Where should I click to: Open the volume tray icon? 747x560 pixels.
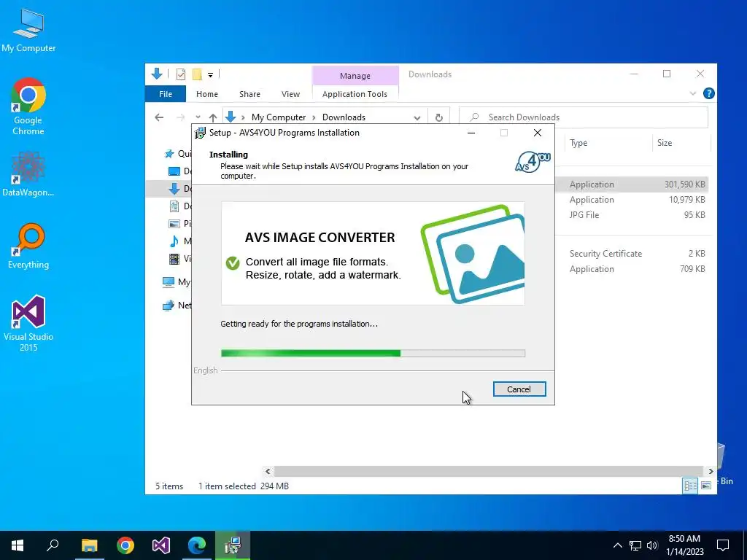[652, 545]
